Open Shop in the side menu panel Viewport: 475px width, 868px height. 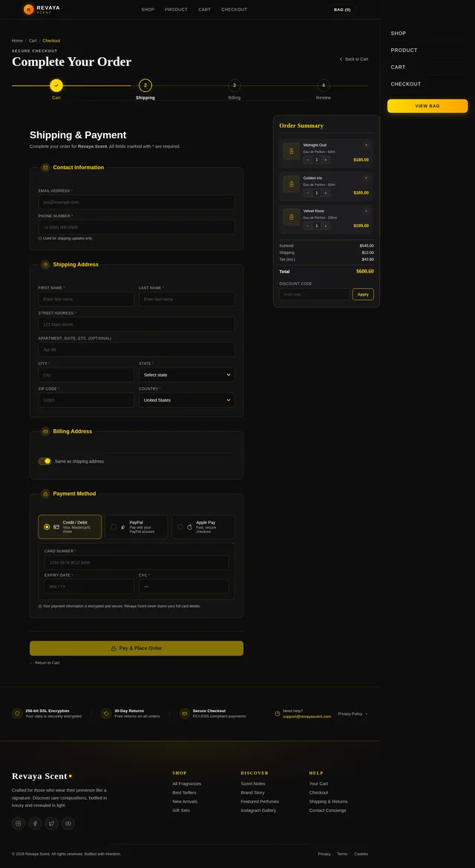coord(399,33)
